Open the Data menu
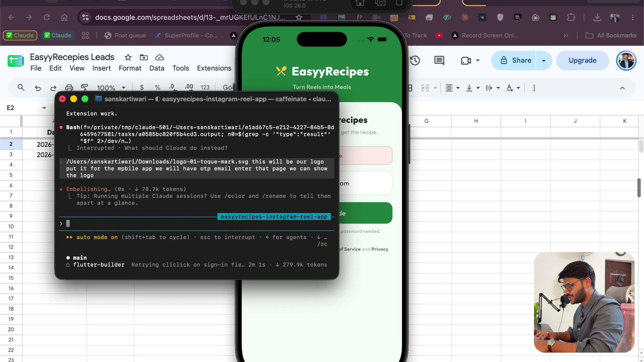 pos(157,68)
